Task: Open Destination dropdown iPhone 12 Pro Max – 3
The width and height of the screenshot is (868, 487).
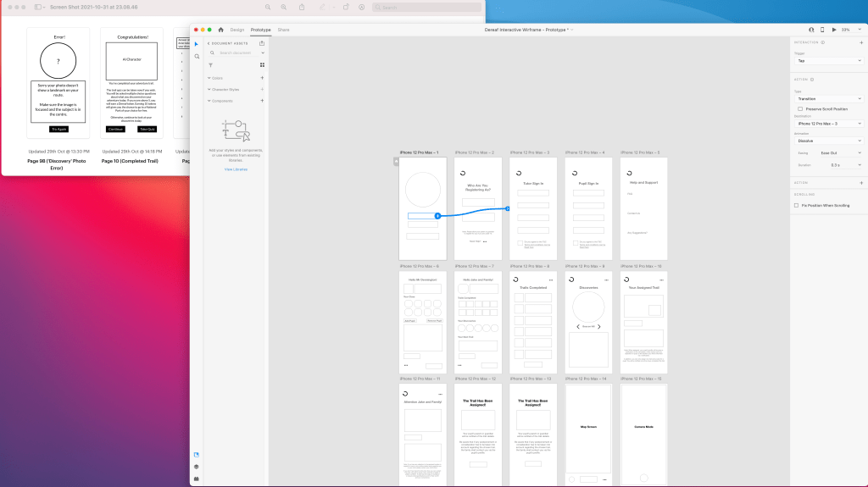Action: click(x=827, y=124)
